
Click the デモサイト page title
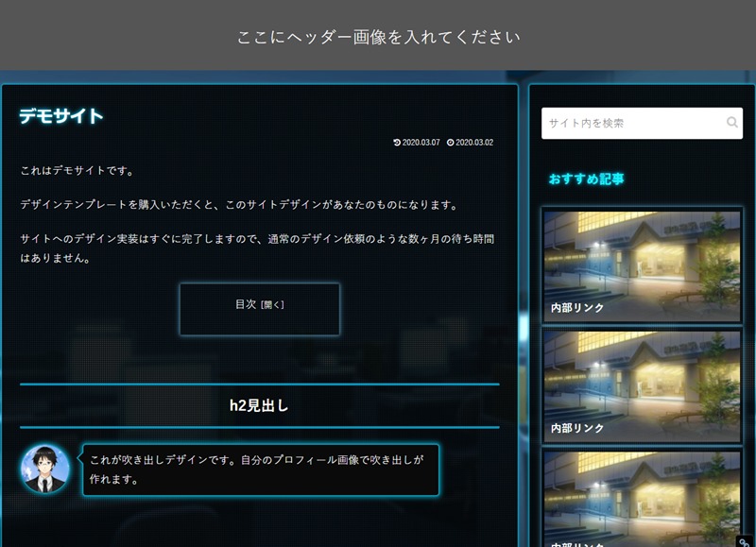click(61, 116)
